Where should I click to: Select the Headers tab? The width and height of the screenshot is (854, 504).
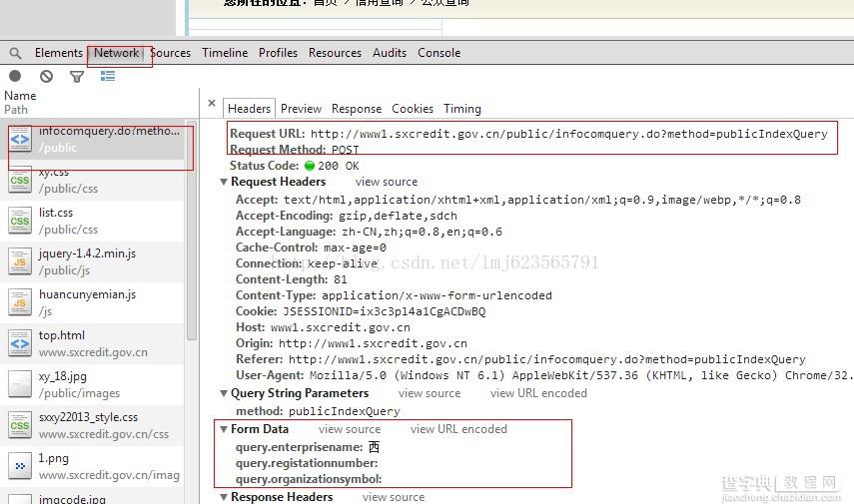click(249, 109)
